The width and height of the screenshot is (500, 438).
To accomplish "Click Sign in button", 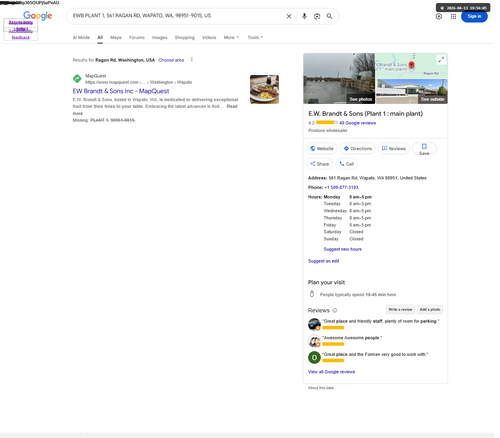I will click(474, 16).
